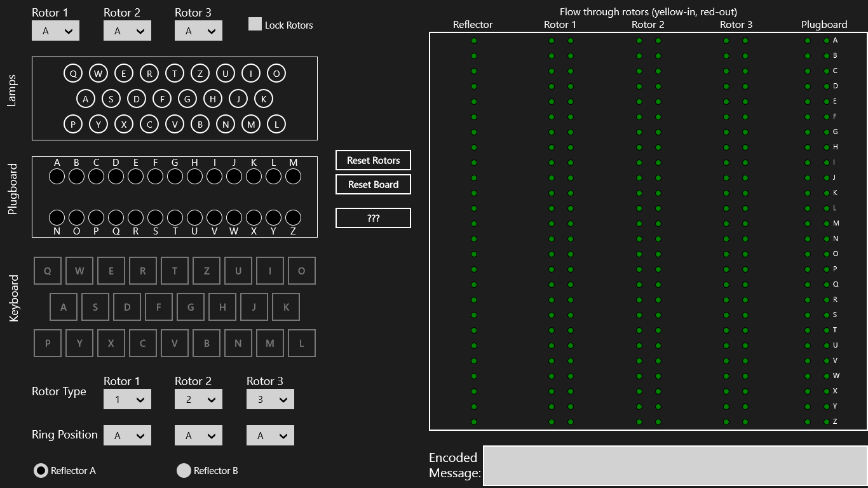
Task: Open the Ring Position dropdown for Rotor 2
Action: click(198, 435)
